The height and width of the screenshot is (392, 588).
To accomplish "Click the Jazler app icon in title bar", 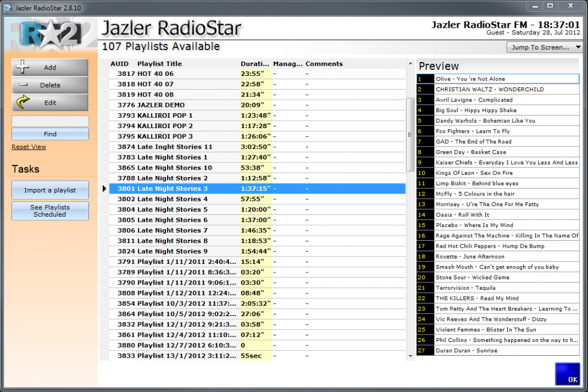I will [8, 7].
